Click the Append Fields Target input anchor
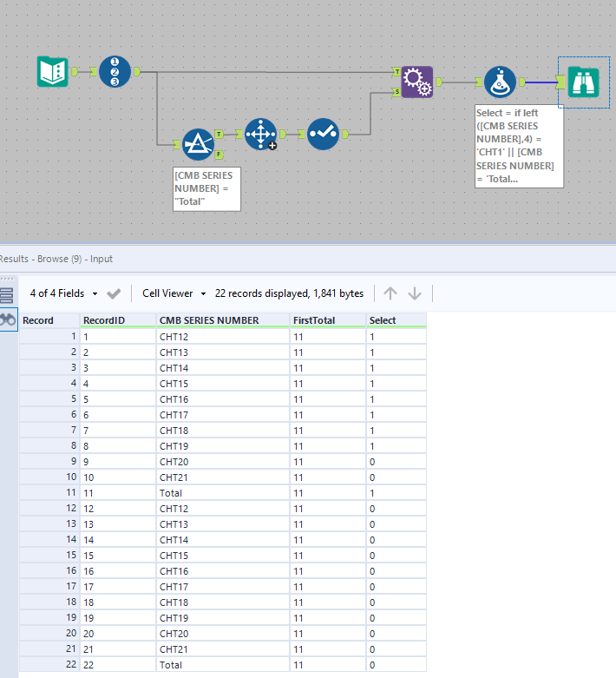Image resolution: width=616 pixels, height=678 pixels. (x=396, y=72)
